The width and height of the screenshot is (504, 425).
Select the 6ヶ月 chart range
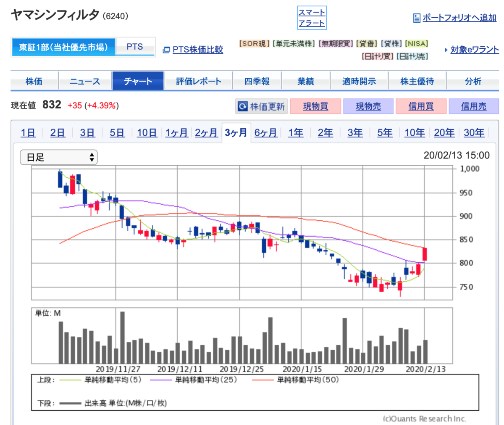tap(266, 133)
